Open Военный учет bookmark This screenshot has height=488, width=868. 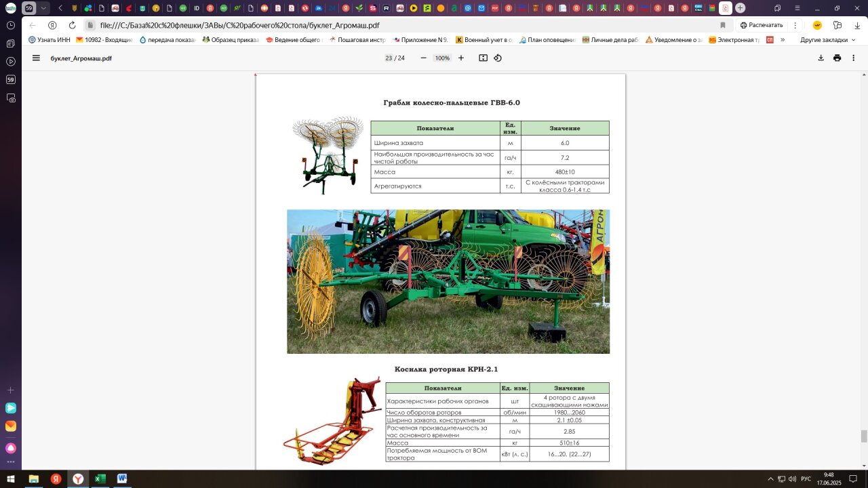pos(484,40)
